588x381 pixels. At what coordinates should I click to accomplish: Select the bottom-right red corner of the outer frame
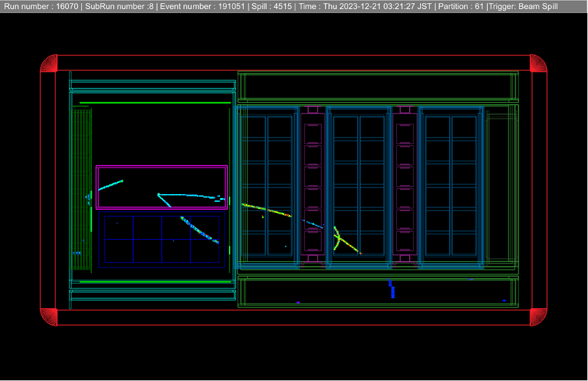(538, 317)
